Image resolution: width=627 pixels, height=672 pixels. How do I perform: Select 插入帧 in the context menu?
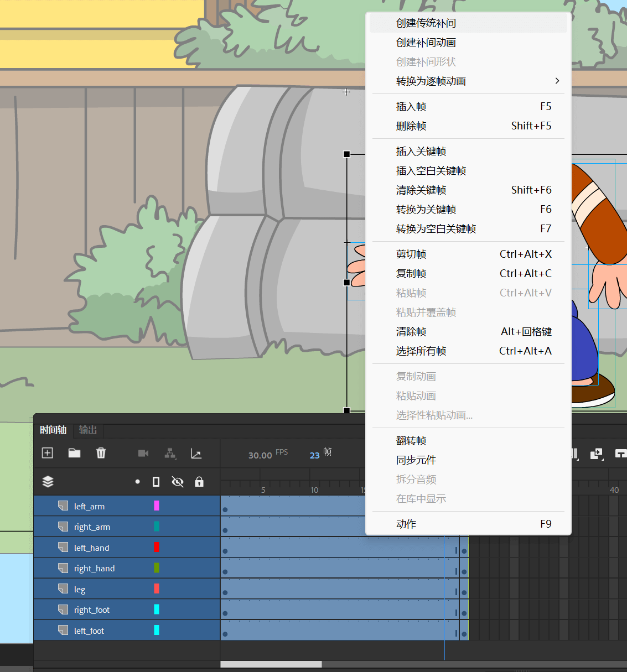pyautogui.click(x=468, y=107)
